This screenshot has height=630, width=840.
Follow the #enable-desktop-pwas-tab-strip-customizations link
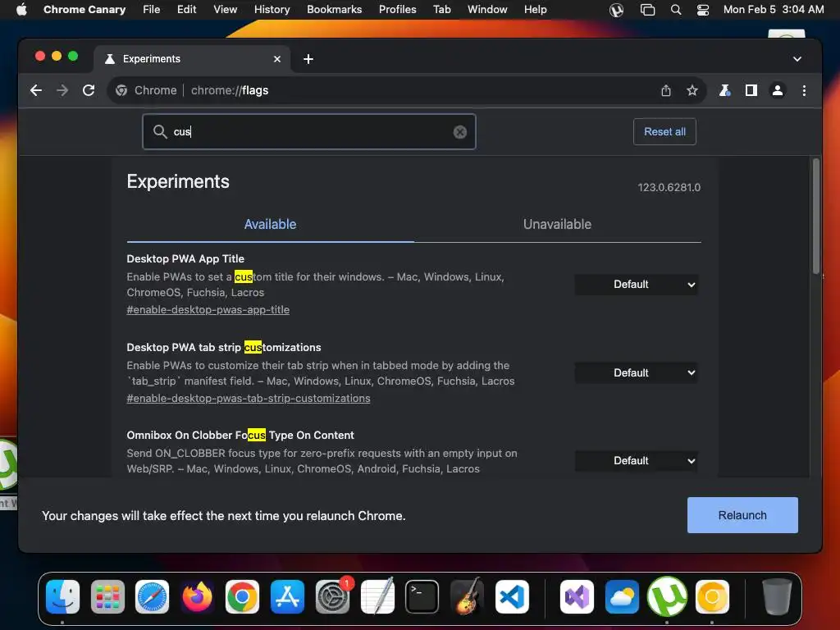click(248, 398)
